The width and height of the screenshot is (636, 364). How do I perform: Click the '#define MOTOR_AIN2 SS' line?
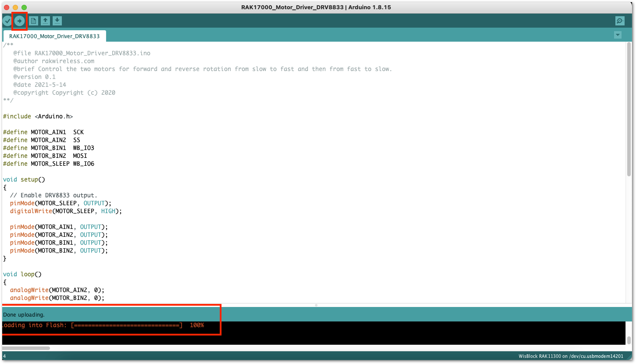click(x=41, y=140)
